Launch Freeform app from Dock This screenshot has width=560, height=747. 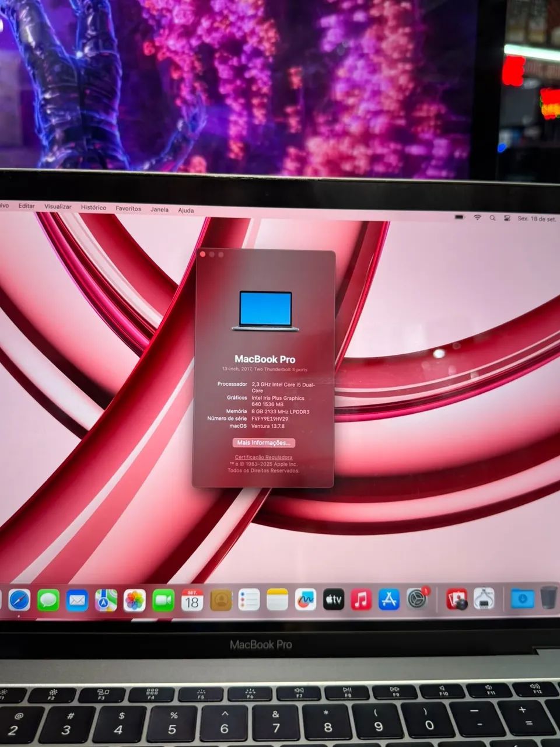pyautogui.click(x=305, y=599)
